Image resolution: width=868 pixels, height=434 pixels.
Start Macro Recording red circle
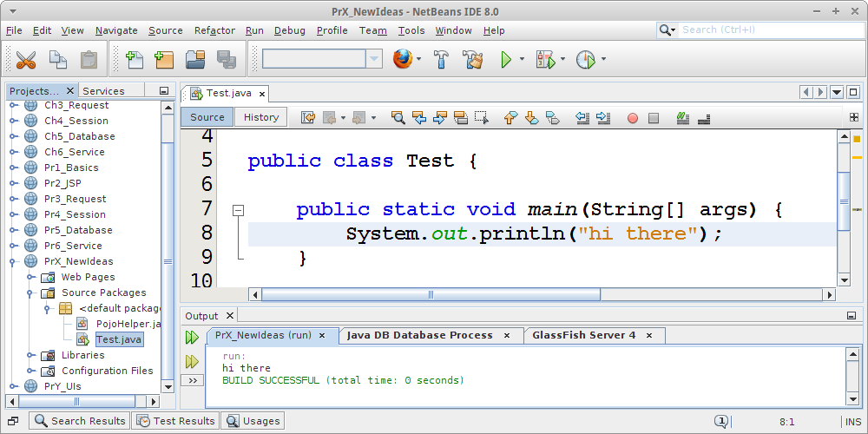pyautogui.click(x=633, y=118)
